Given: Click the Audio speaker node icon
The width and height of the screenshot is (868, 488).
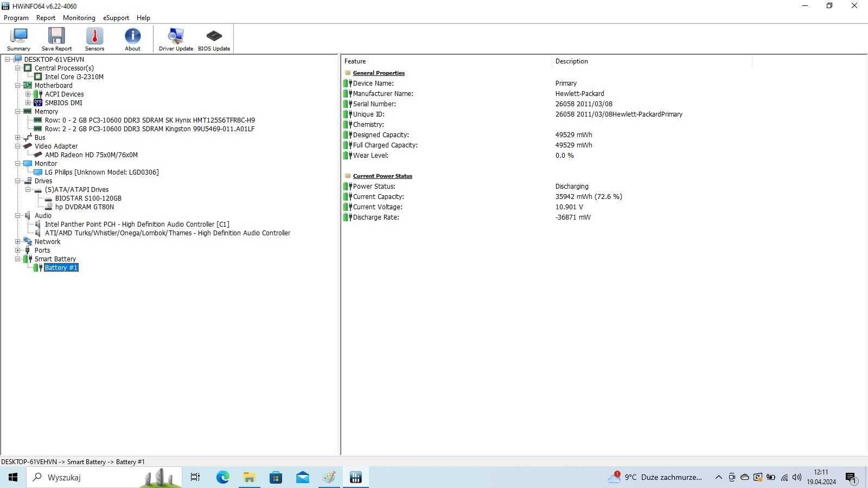Looking at the screenshot, I should [28, 216].
